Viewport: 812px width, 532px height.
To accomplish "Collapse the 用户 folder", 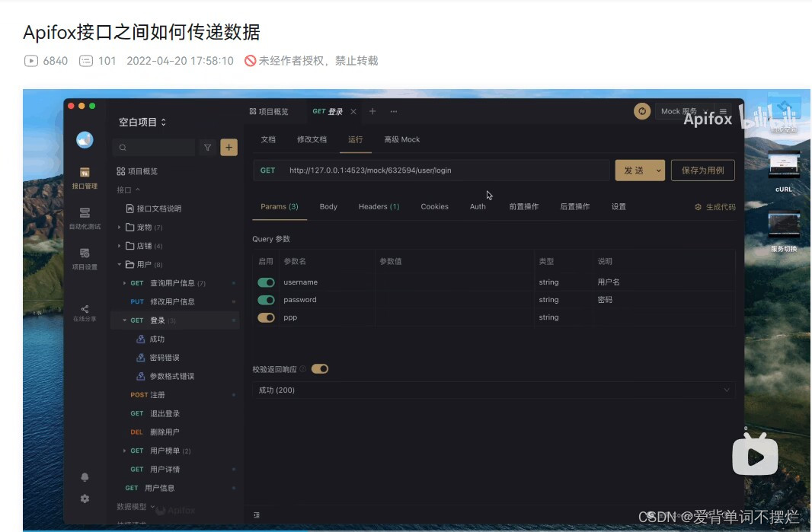I will pyautogui.click(x=119, y=264).
